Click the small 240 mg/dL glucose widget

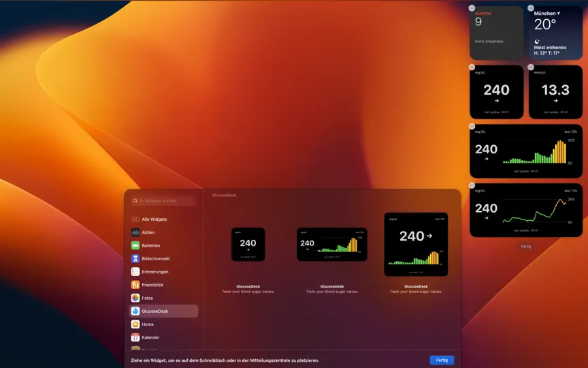tap(497, 92)
